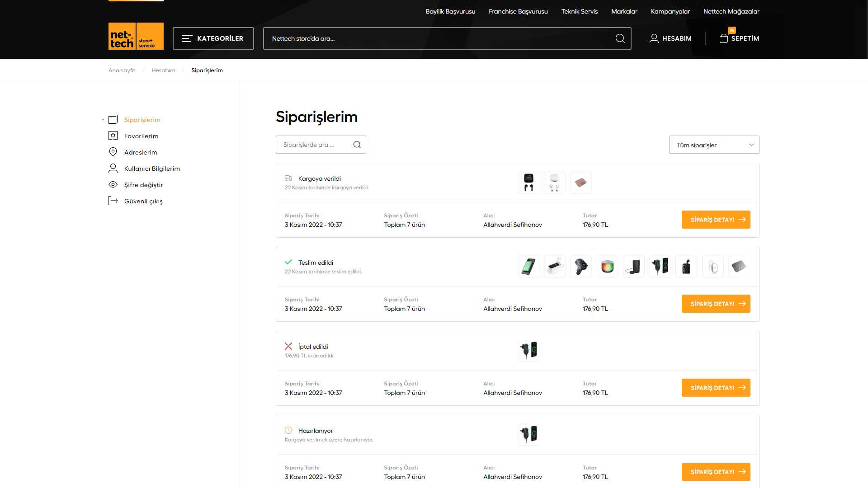Open black gaming headset thumbnail in delivered order

[x=581, y=267]
